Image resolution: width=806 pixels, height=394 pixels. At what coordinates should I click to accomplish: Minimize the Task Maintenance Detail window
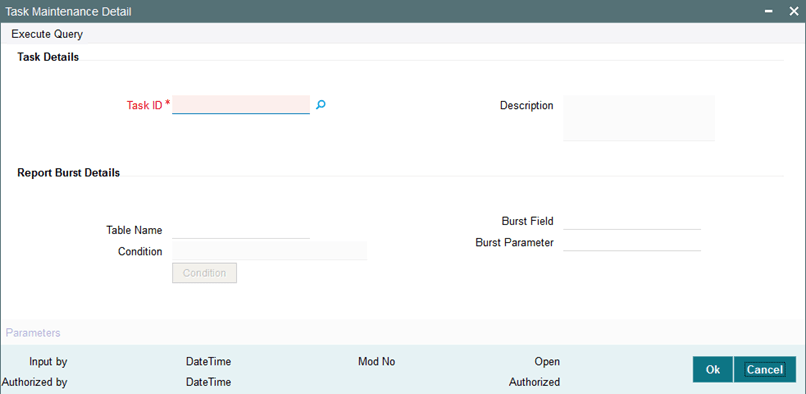[x=770, y=11]
